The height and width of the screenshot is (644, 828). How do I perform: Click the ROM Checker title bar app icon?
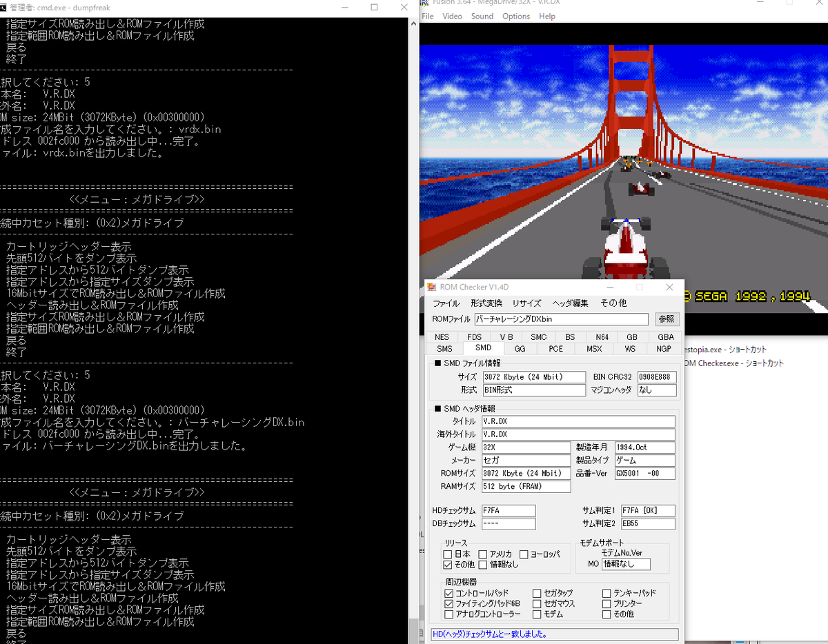click(431, 287)
